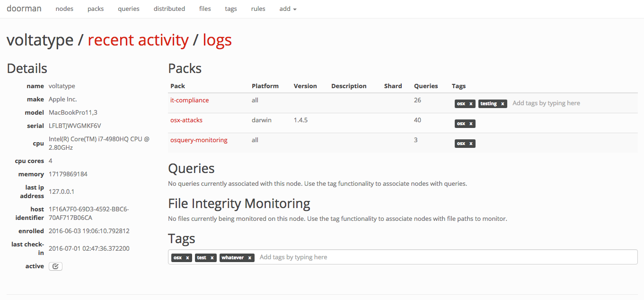644x300 pixels.
Task: Open the packs page from navbar
Action: (x=96, y=9)
